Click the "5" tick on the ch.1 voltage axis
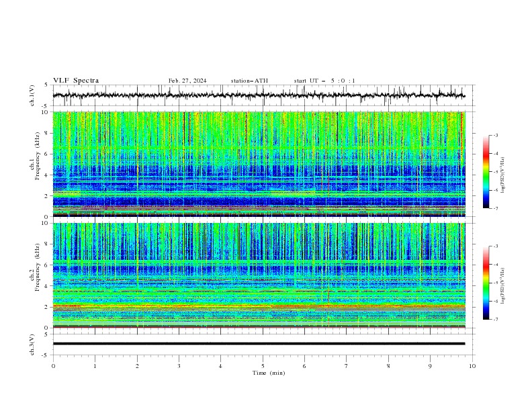 click(x=47, y=85)
